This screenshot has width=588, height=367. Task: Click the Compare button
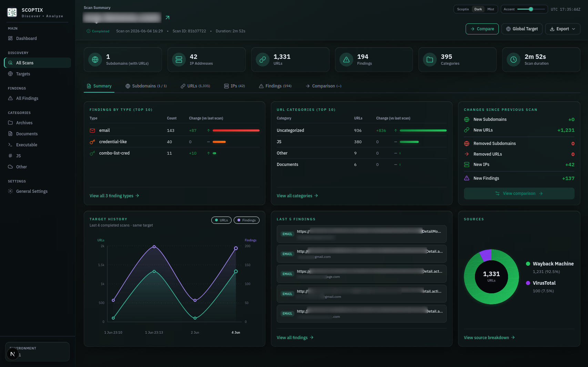(x=482, y=29)
